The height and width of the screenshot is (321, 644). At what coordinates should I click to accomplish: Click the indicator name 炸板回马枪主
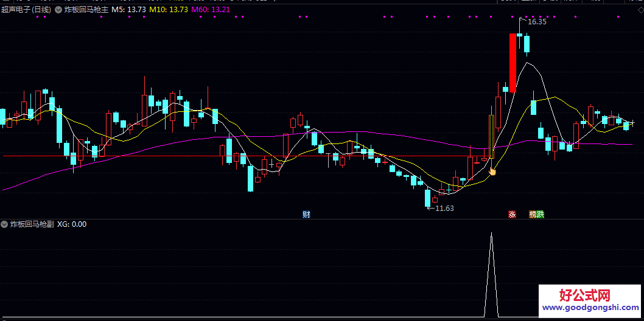point(86,10)
